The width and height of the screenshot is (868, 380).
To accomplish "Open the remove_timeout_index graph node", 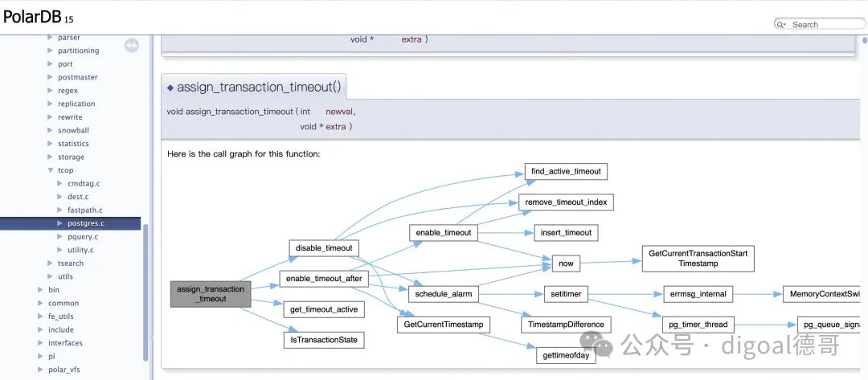I will tap(566, 202).
